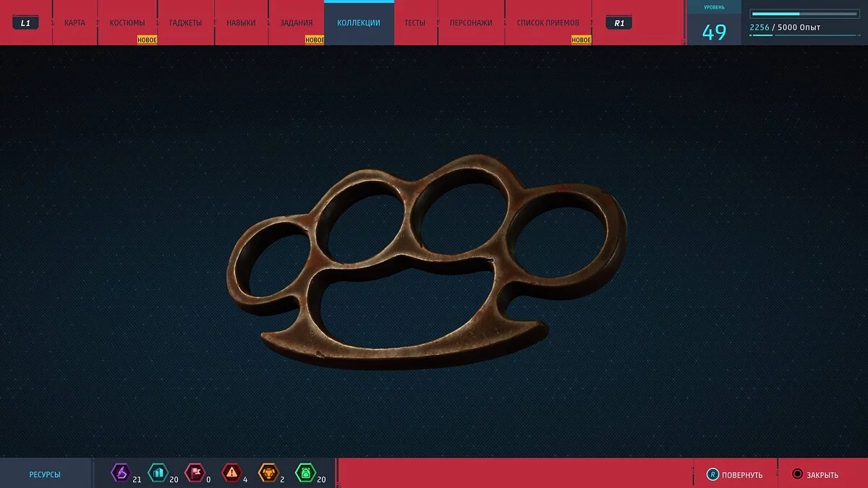868x488 pixels.
Task: Click the R1 shoulder button icon
Action: [x=619, y=23]
